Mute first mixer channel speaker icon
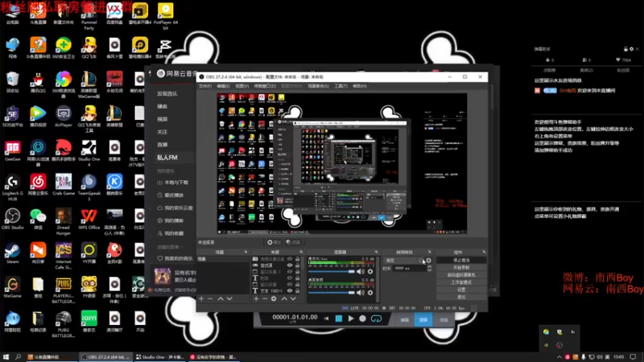The width and height of the screenshot is (644, 362). click(360, 272)
